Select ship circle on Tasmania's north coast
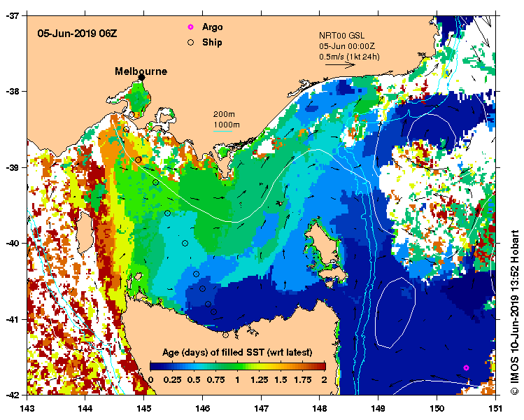 pos(225,335)
